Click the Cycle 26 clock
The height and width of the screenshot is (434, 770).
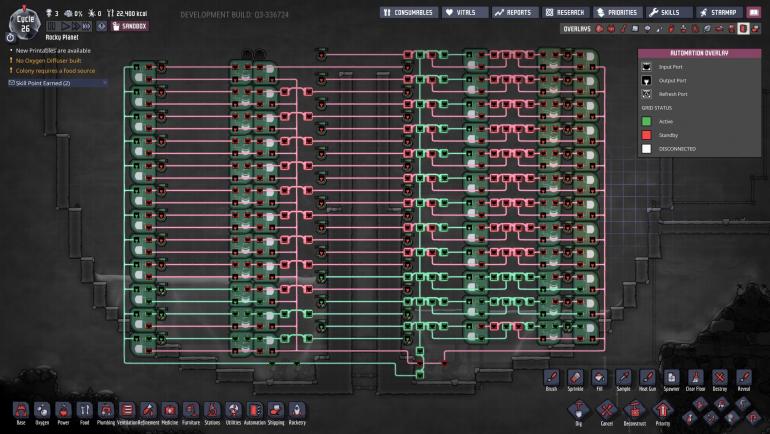click(25, 23)
